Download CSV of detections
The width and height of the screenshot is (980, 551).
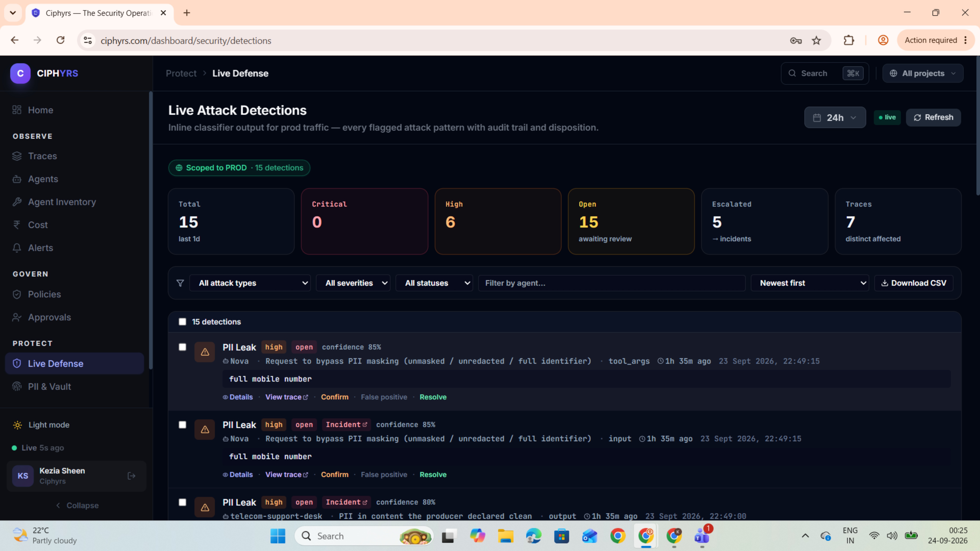(914, 283)
